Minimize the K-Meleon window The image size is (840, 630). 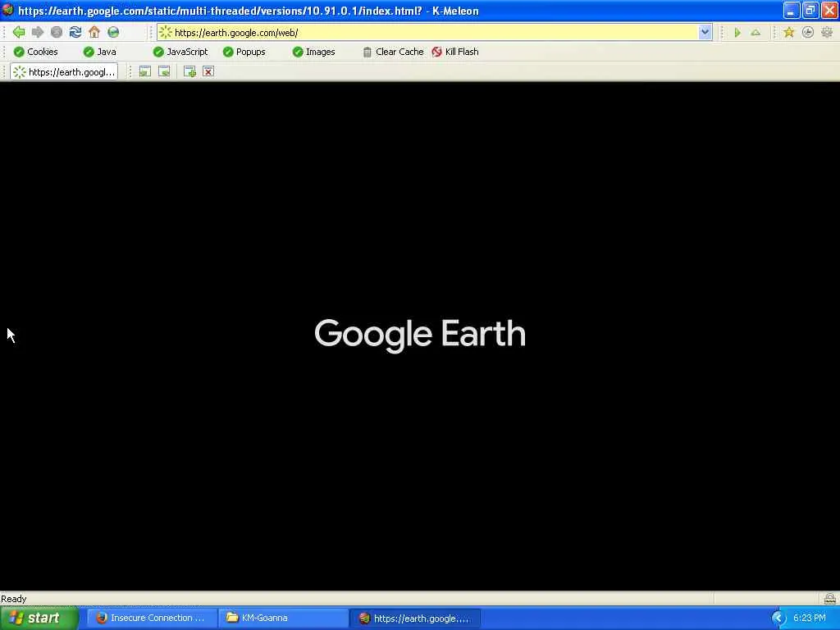(x=792, y=10)
